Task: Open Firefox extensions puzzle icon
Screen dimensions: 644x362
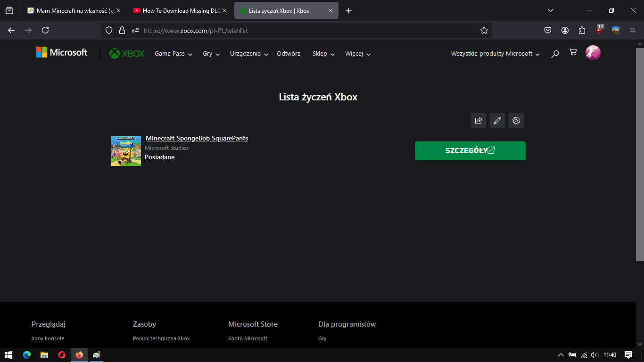Action: (582, 30)
